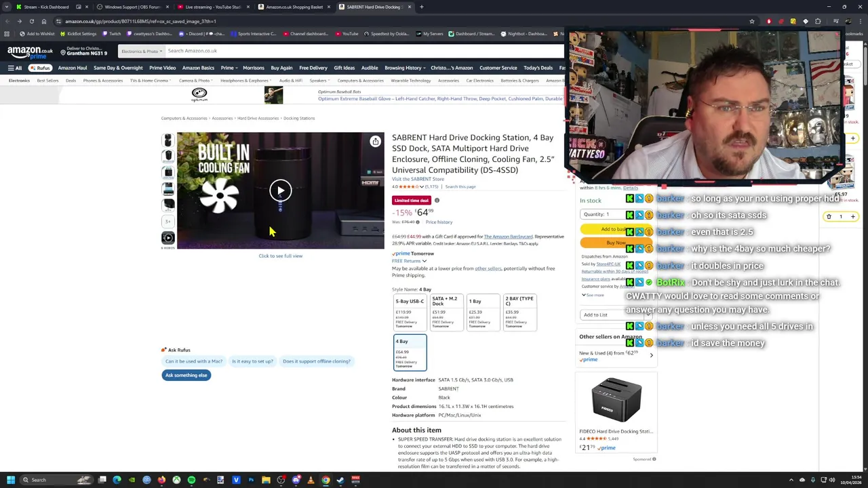Open the All hamburger menu
The width and height of the screenshot is (868, 488).
coord(14,68)
